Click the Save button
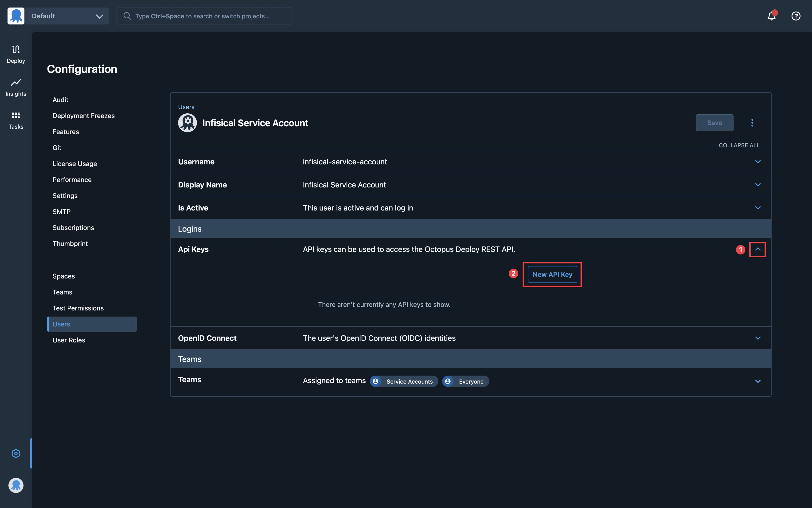Image resolution: width=812 pixels, height=508 pixels. point(714,123)
